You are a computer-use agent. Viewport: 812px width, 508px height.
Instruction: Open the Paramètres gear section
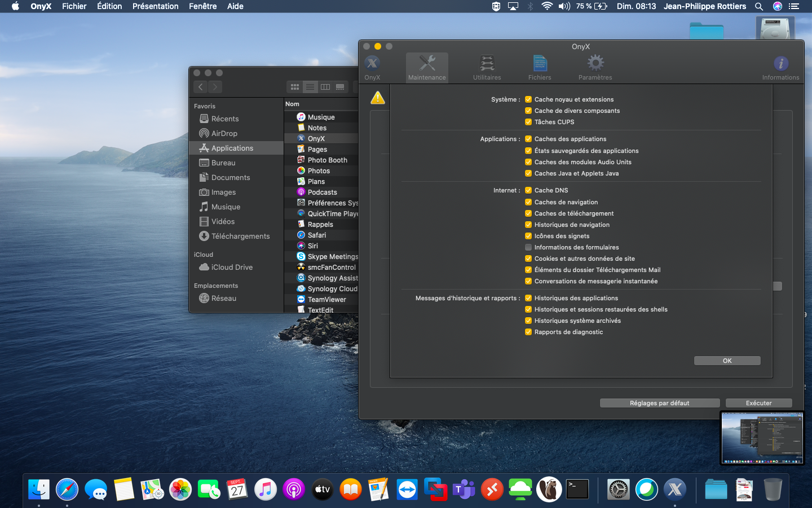pos(595,67)
